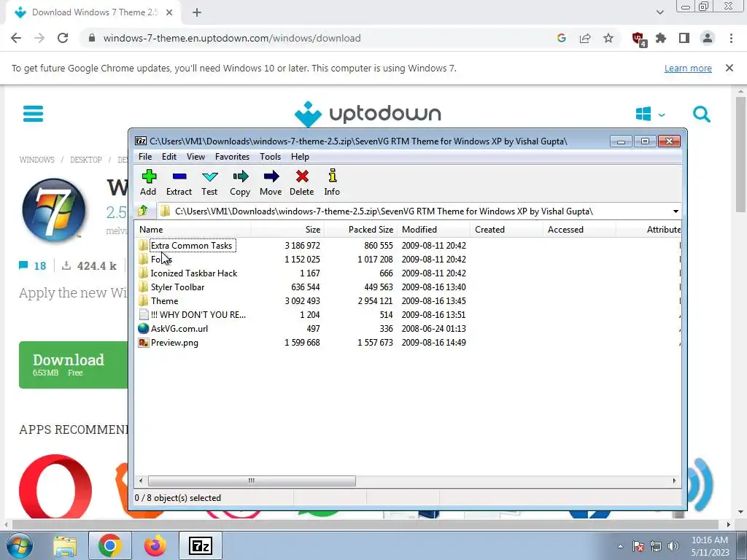Click Chrome's back navigation arrow
Screen dimensions: 747x560
16,38
